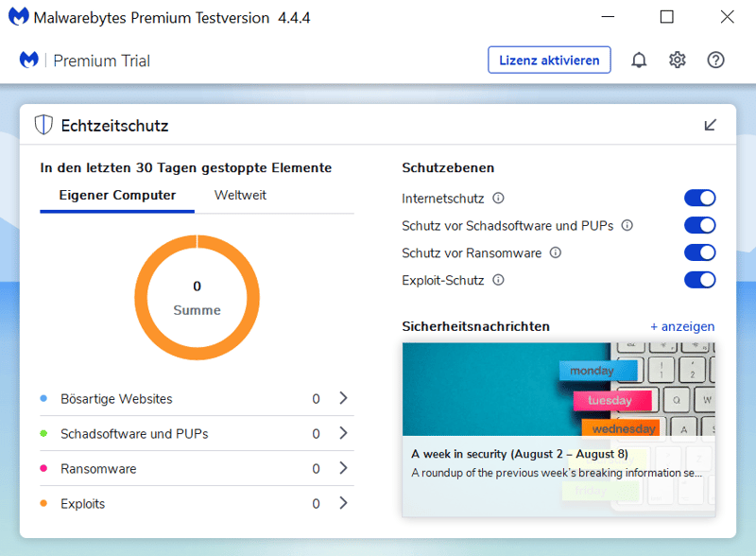Show info icon for Internetschutz
The image size is (756, 556).
click(x=498, y=199)
